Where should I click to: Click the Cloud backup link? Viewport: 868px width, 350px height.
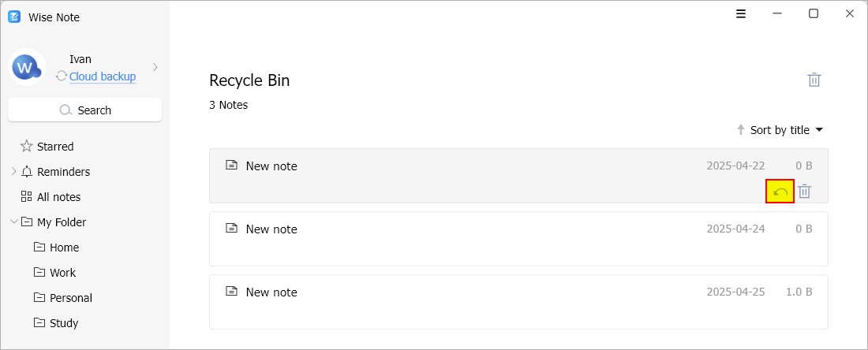click(103, 76)
